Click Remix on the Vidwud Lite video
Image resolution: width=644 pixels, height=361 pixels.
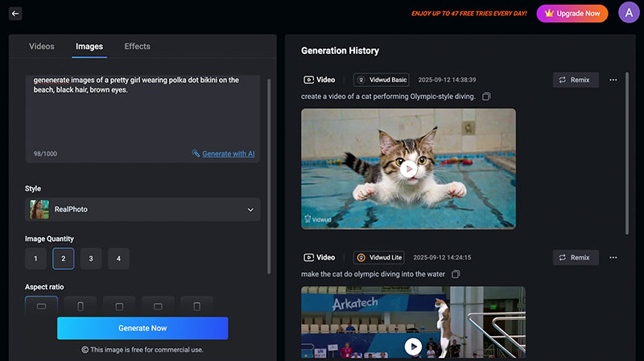point(576,257)
